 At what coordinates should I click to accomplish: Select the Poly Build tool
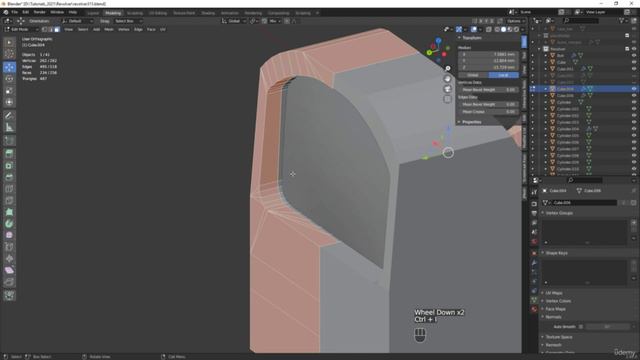9,212
